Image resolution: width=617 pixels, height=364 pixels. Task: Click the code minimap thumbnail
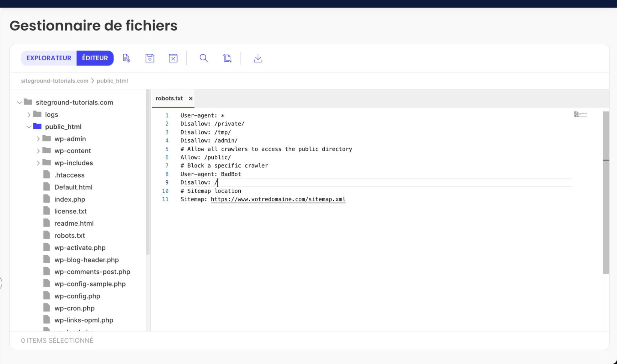point(580,115)
